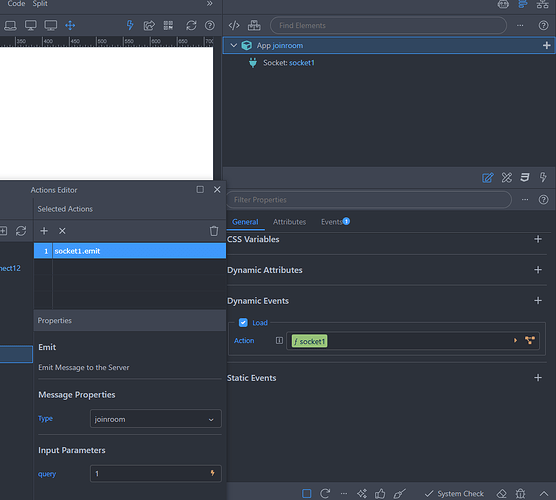Image resolution: width=556 pixels, height=500 pixels.
Task: Switch to Split view
Action: [x=40, y=4]
